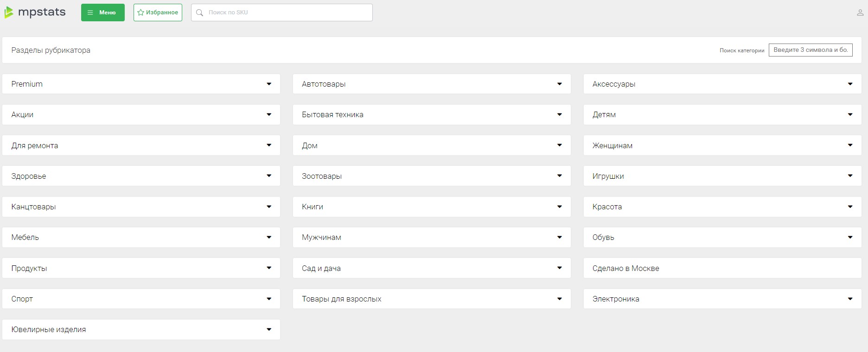
Task: Expand the Товары для взрослых arrow
Action: [x=560, y=299]
